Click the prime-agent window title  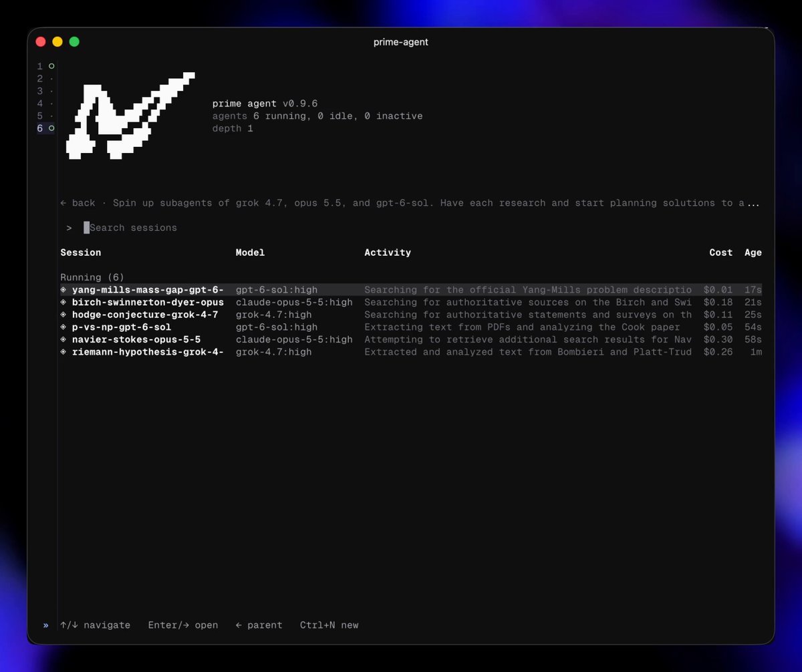pos(401,42)
